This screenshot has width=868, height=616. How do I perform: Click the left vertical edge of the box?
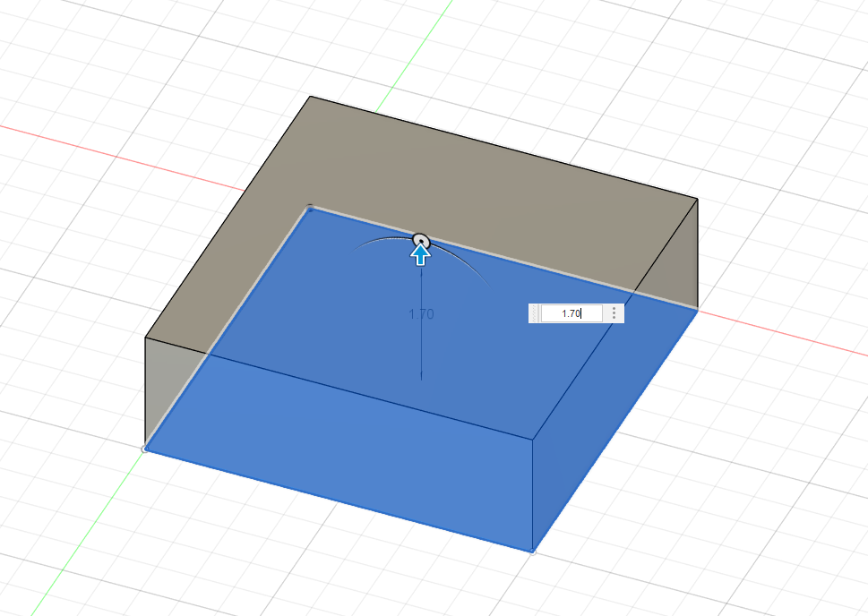tap(146, 392)
